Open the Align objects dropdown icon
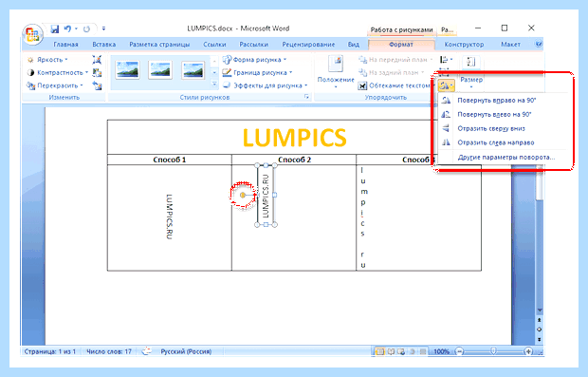The width and height of the screenshot is (588, 377). pyautogui.click(x=446, y=60)
